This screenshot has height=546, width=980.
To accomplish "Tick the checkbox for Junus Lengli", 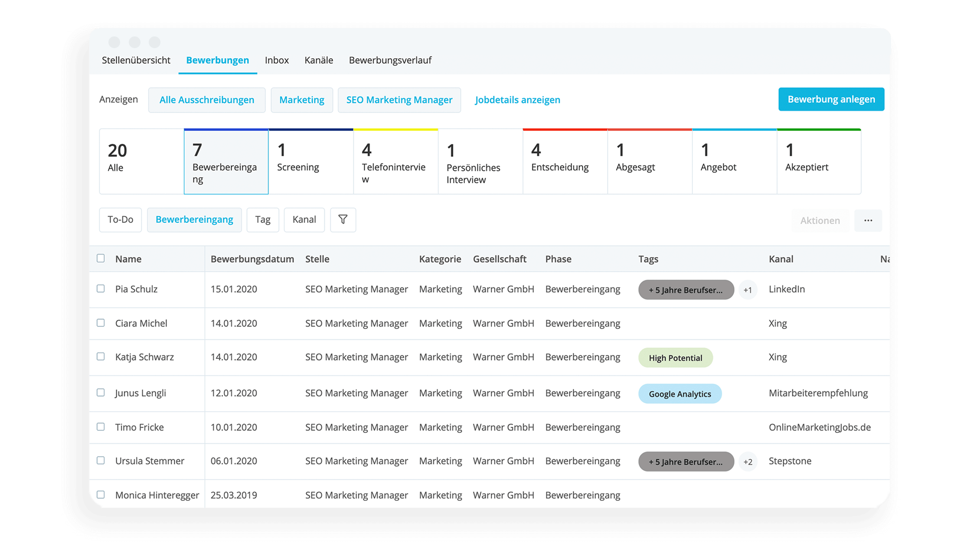I will click(x=101, y=393).
